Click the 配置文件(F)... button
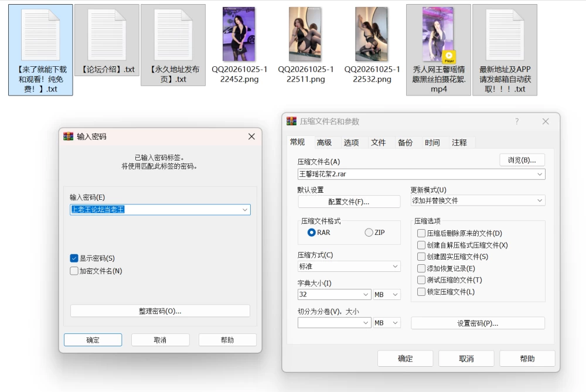 (x=349, y=202)
